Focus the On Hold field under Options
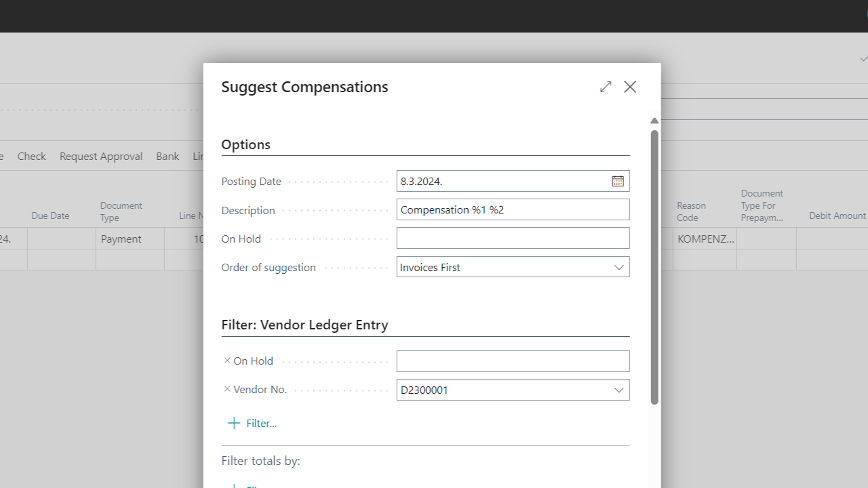This screenshot has height=488, width=868. [x=513, y=238]
